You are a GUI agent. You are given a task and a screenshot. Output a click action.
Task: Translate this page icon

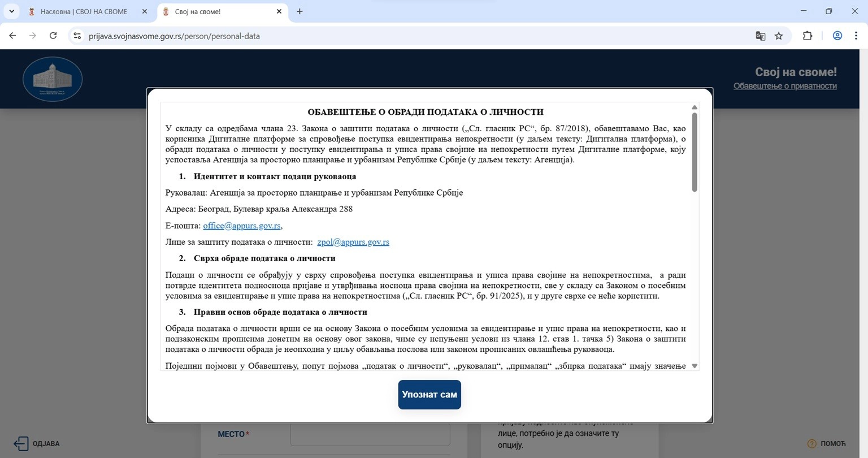point(761,36)
